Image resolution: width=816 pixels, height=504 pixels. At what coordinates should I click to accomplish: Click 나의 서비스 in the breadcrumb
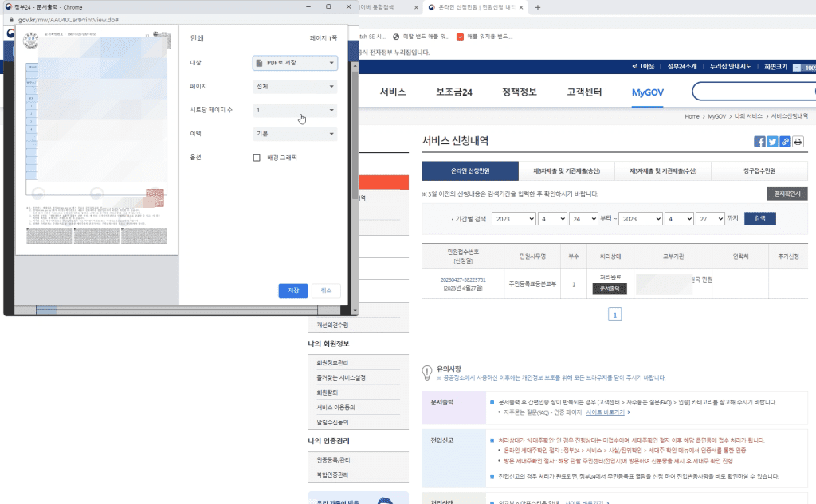coord(748,116)
